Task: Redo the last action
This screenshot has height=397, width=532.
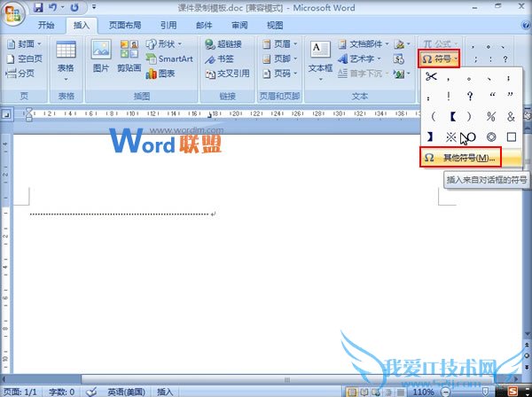Action: tap(74, 7)
